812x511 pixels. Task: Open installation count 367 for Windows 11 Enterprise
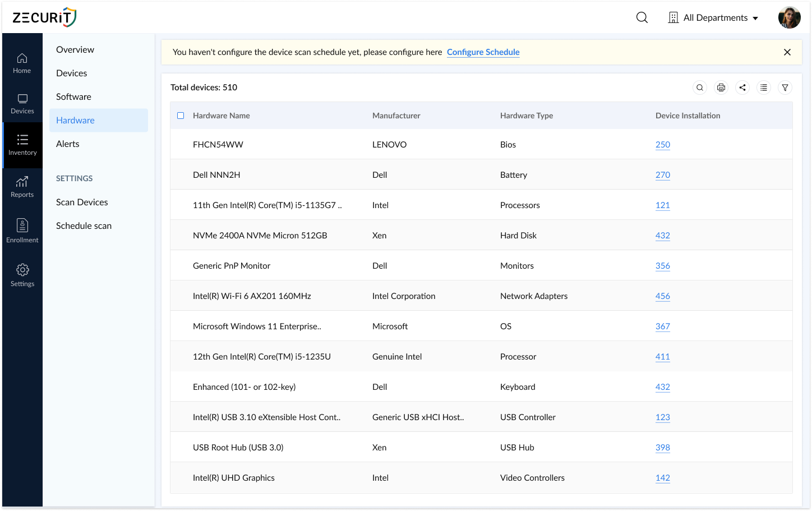(663, 326)
